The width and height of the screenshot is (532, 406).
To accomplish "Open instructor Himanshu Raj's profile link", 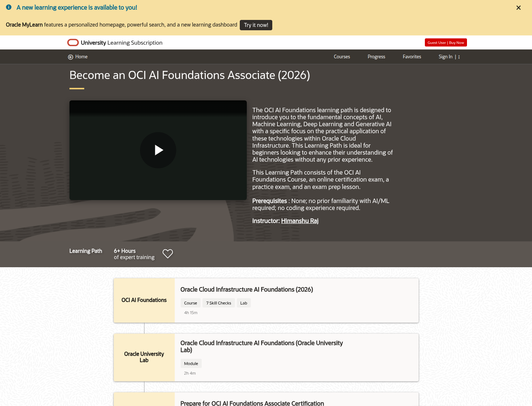I will pyautogui.click(x=300, y=221).
